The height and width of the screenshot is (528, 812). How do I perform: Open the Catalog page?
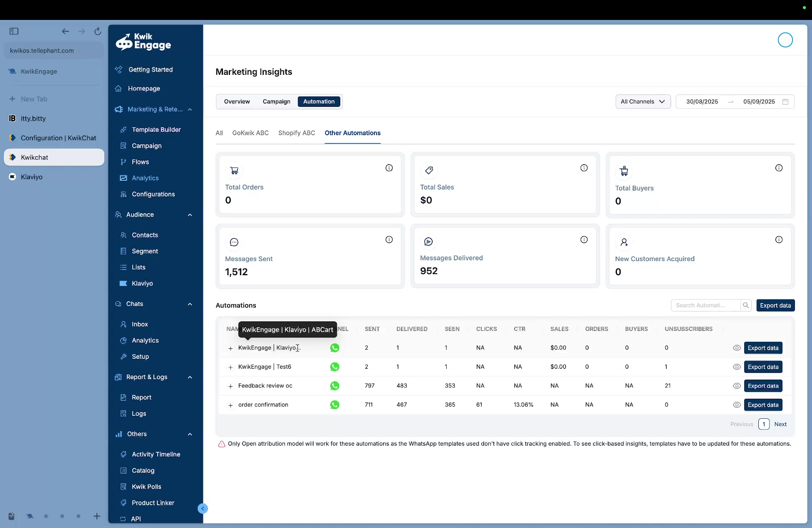(143, 471)
